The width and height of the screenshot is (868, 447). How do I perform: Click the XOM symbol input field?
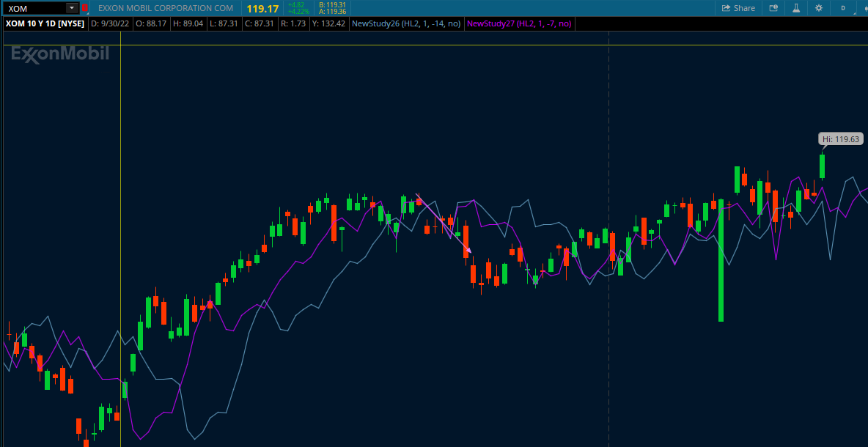(x=35, y=8)
